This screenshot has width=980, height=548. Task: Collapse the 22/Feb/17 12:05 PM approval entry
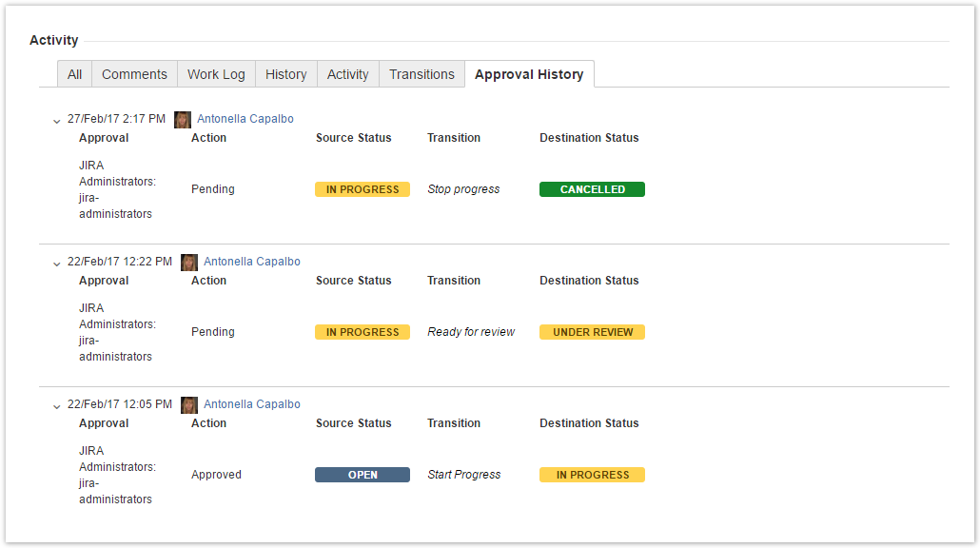(56, 406)
